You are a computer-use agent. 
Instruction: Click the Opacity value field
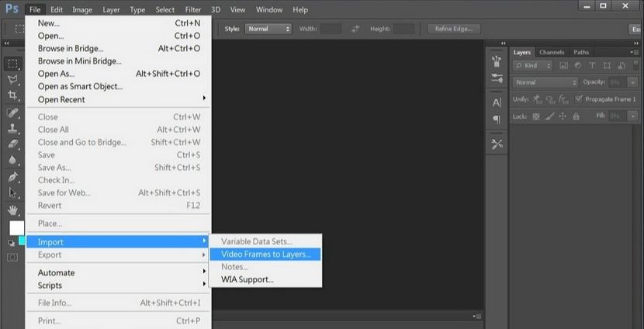(618, 82)
